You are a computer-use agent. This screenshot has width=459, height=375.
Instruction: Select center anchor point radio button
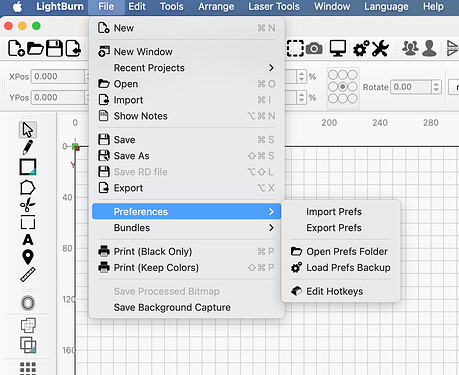click(x=343, y=87)
